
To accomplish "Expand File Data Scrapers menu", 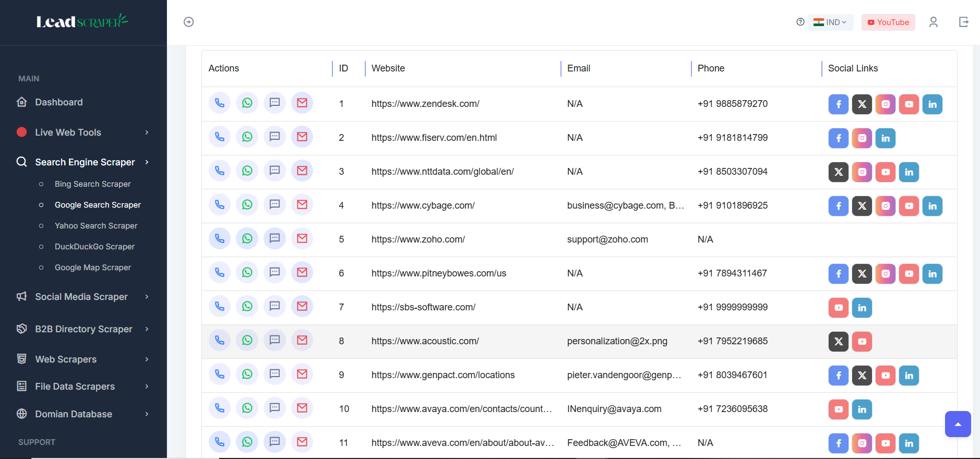I will point(83,386).
